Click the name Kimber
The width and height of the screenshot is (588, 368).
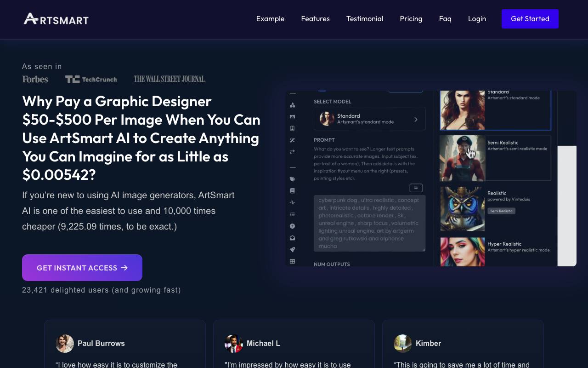click(428, 344)
